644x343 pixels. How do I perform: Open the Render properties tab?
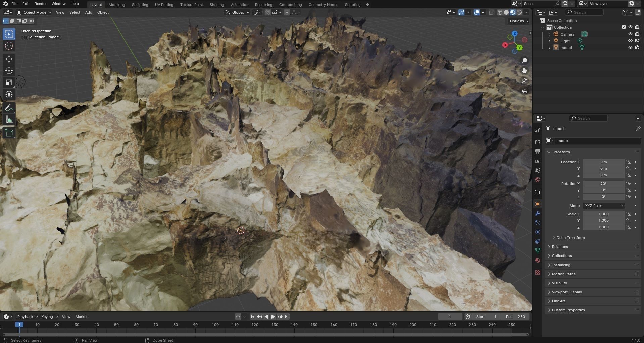point(538,142)
